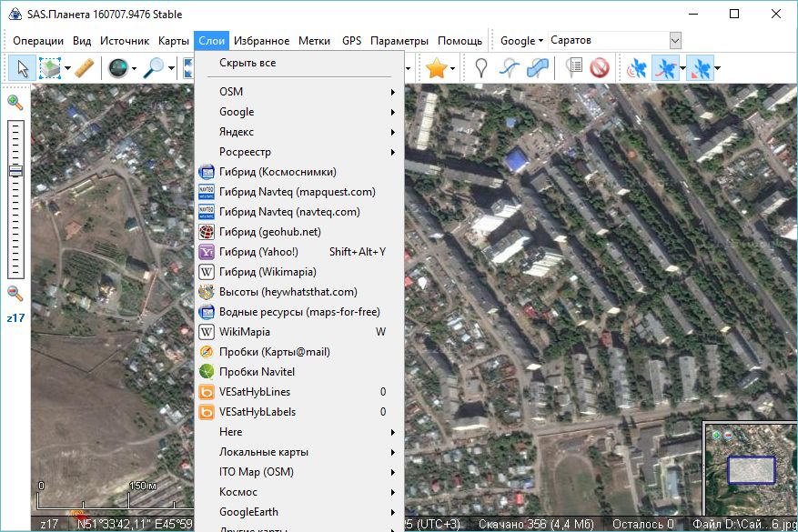Screen dimensions: 798x532
Task: Open the GPS track dropdown arrow
Action: click(x=682, y=68)
